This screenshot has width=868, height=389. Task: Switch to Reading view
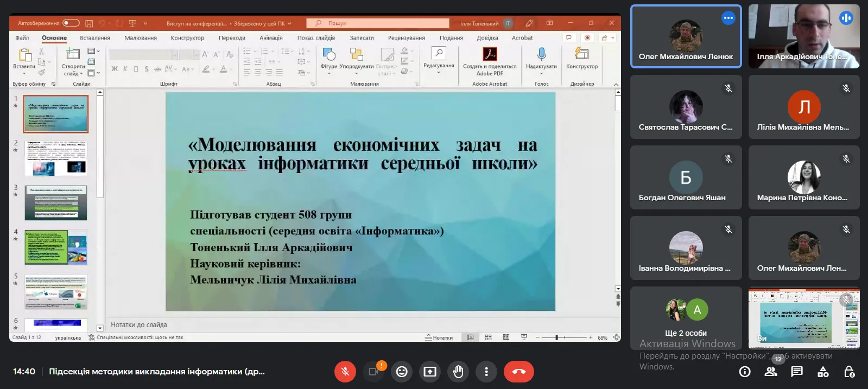[506, 337]
